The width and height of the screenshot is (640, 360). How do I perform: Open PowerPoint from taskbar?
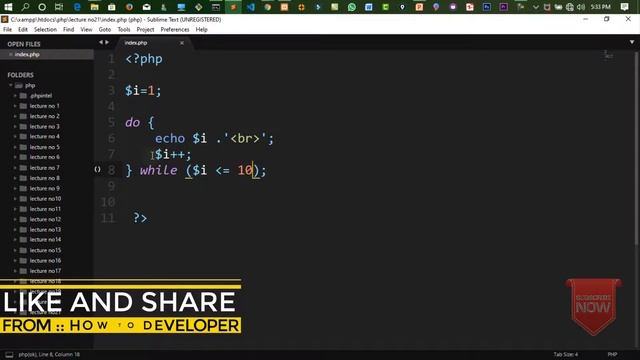point(419,7)
